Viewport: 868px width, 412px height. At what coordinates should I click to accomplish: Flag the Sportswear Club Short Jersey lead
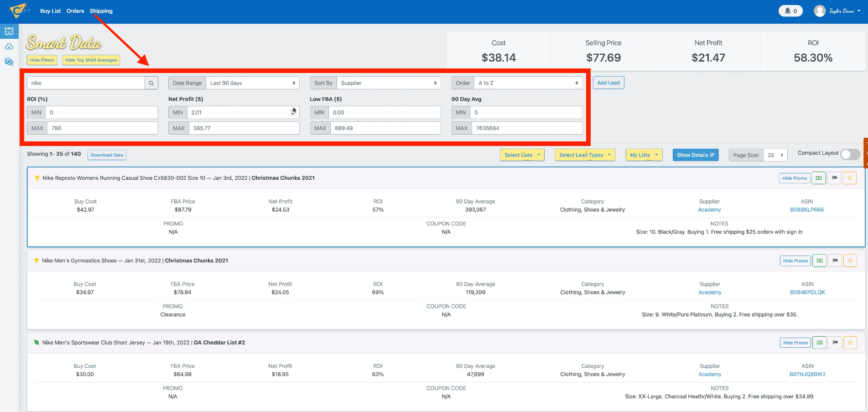click(835, 343)
